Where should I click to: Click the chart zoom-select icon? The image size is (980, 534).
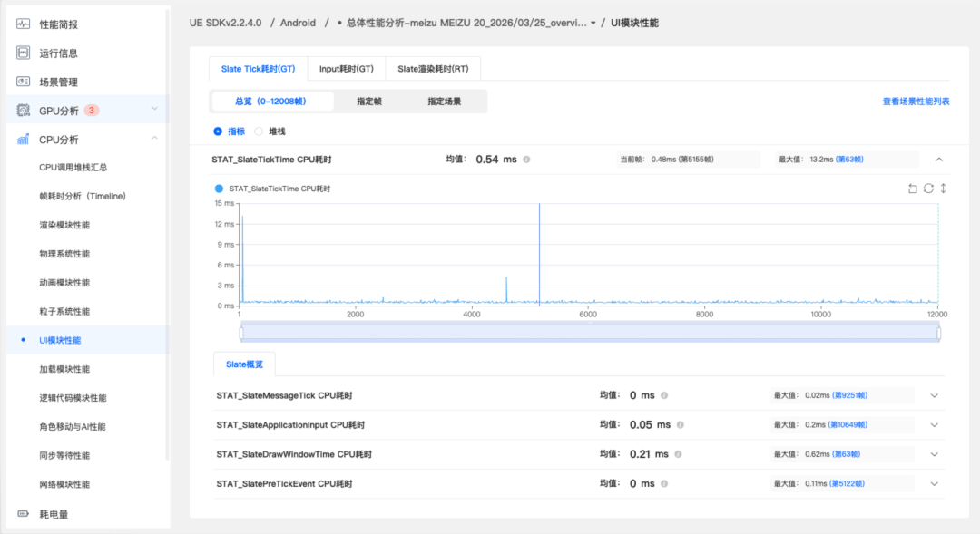[913, 189]
